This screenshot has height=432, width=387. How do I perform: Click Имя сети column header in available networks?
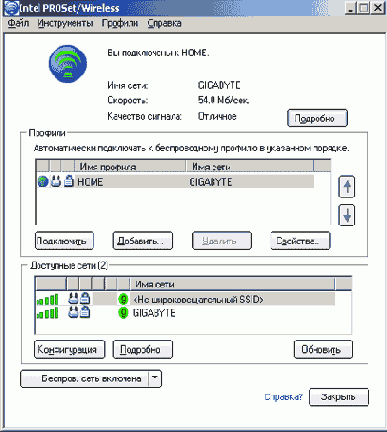tap(232, 284)
